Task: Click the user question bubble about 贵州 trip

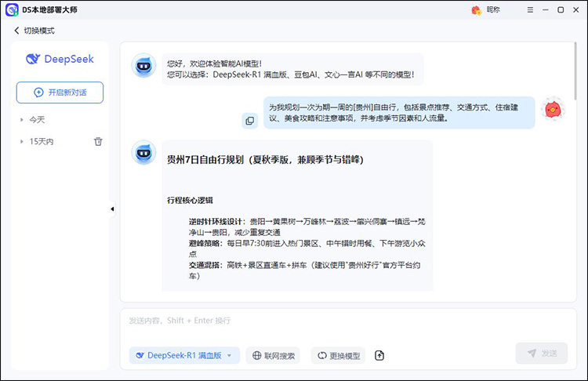Action: pos(399,113)
